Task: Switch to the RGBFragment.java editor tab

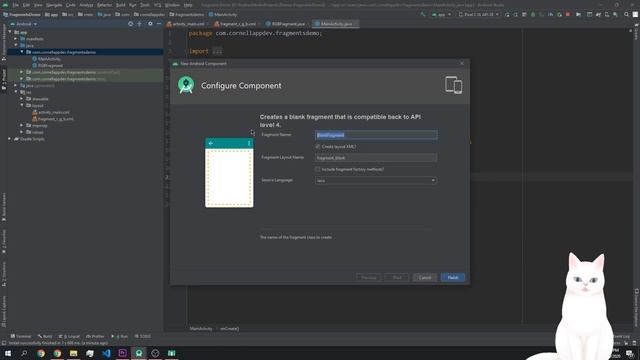Action: pyautogui.click(x=287, y=24)
